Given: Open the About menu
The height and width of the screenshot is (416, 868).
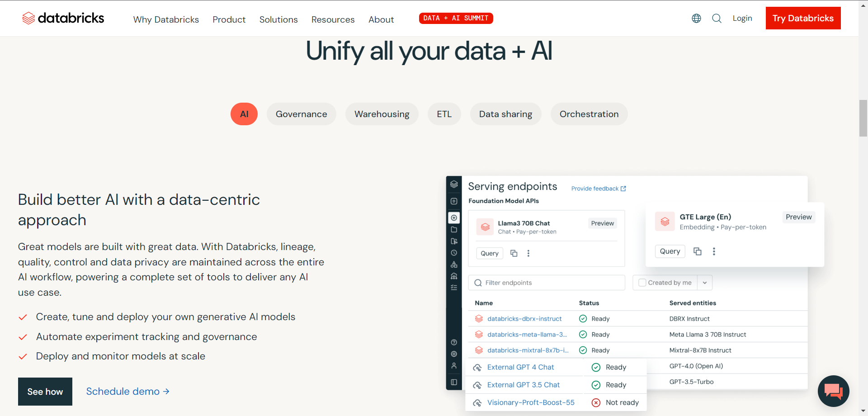Looking at the screenshot, I should click(x=381, y=19).
